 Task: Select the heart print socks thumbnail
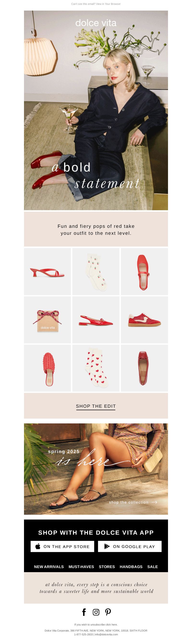click(x=96, y=368)
